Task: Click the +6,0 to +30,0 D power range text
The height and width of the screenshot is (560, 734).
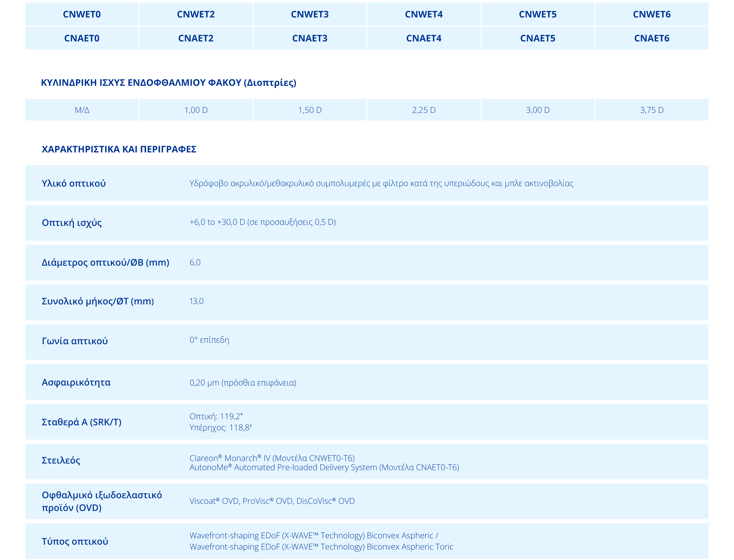Action: coord(263,222)
